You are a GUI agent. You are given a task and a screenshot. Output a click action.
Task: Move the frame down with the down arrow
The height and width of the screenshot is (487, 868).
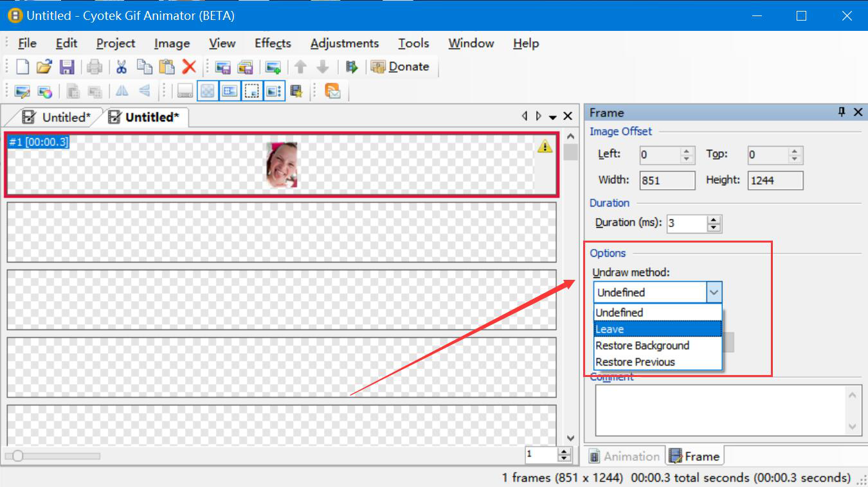[x=323, y=67]
